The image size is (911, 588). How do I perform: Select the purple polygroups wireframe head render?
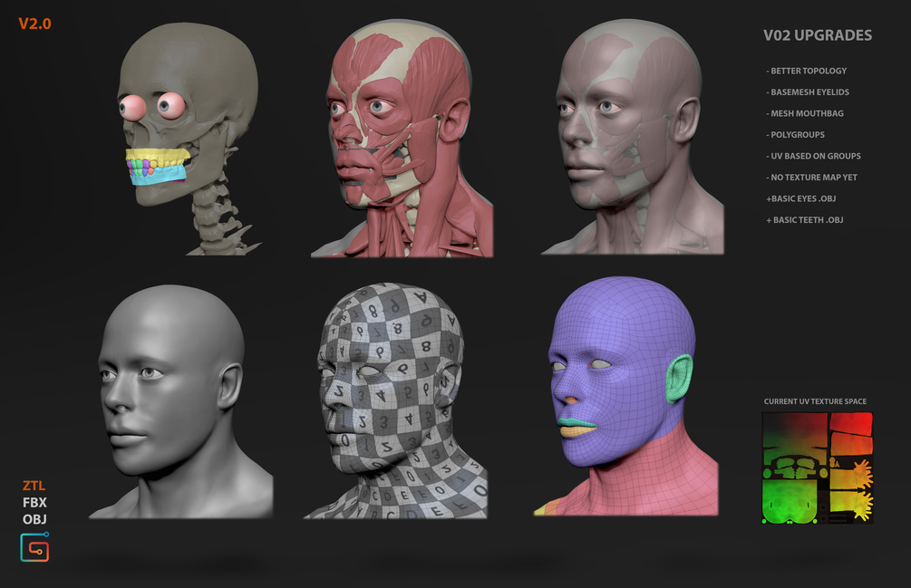[626, 396]
